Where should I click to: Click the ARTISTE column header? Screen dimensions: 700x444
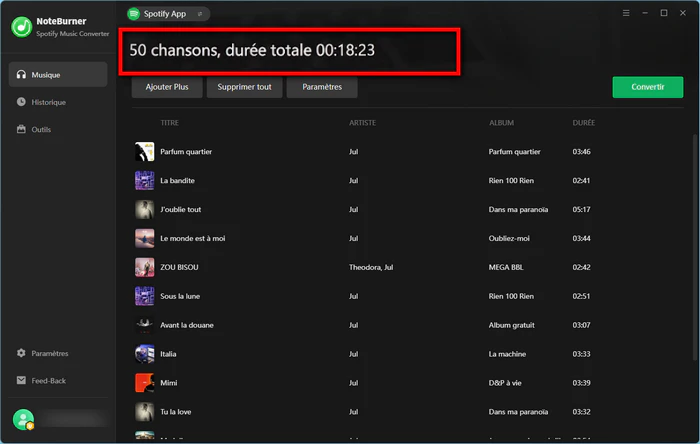[362, 123]
